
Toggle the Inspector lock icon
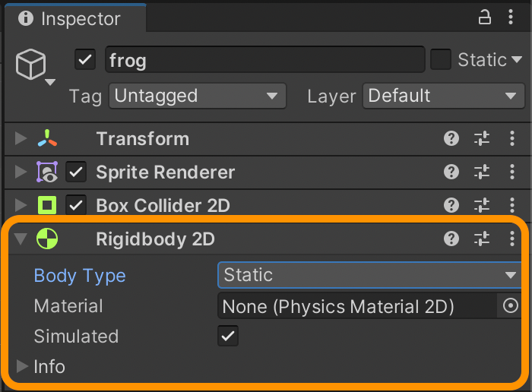pyautogui.click(x=485, y=17)
